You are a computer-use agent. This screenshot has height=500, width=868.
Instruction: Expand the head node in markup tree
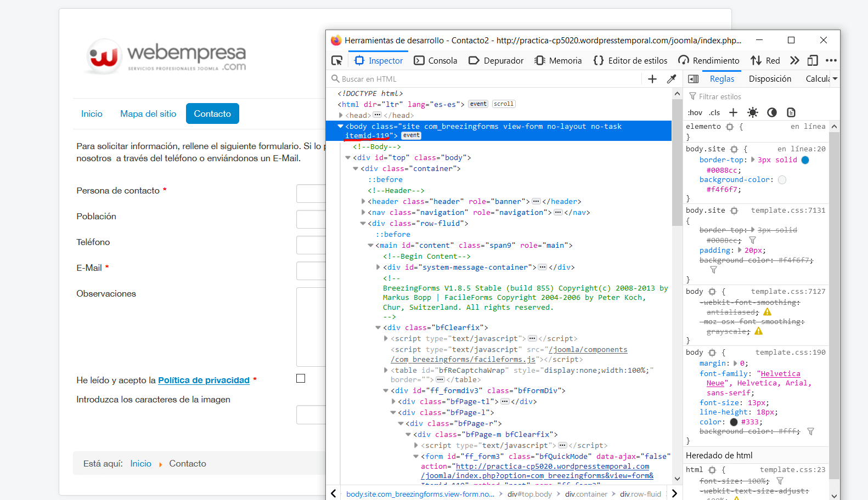[341, 115]
